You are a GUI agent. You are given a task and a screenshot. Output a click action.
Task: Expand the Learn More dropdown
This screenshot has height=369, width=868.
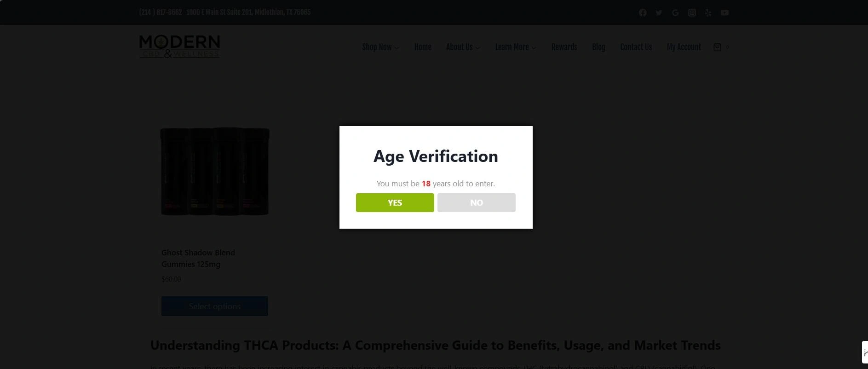(515, 47)
